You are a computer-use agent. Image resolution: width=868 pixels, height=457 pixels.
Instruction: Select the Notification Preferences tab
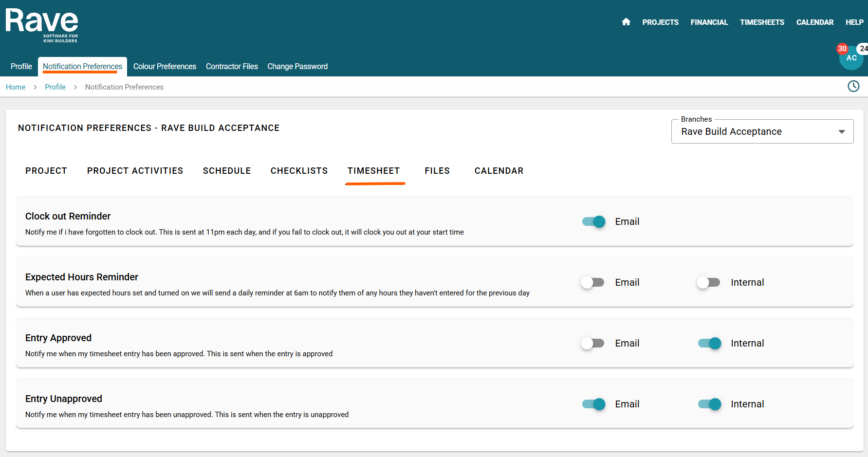pos(83,66)
